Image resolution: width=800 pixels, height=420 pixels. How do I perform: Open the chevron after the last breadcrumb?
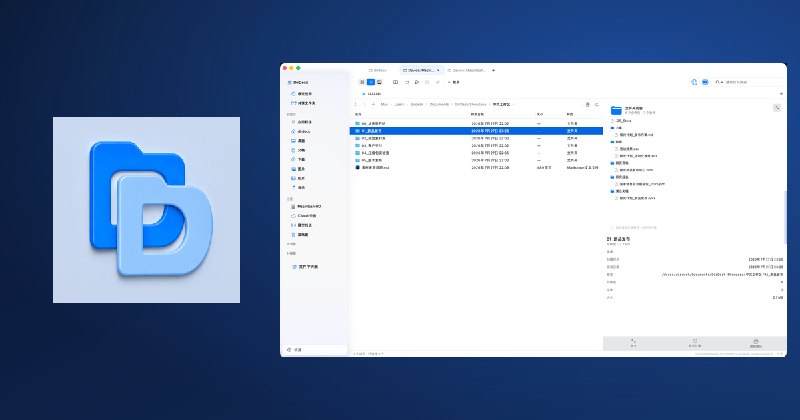(x=514, y=105)
